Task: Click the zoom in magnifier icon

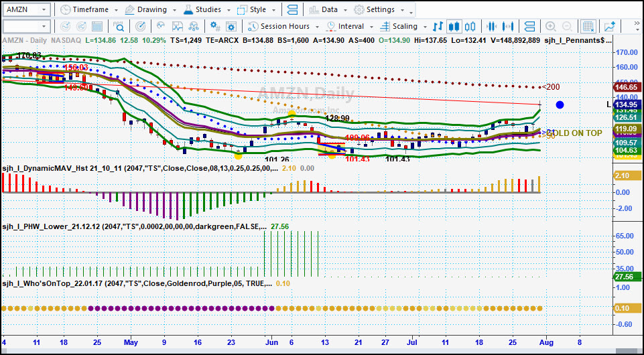Action: pos(550,27)
